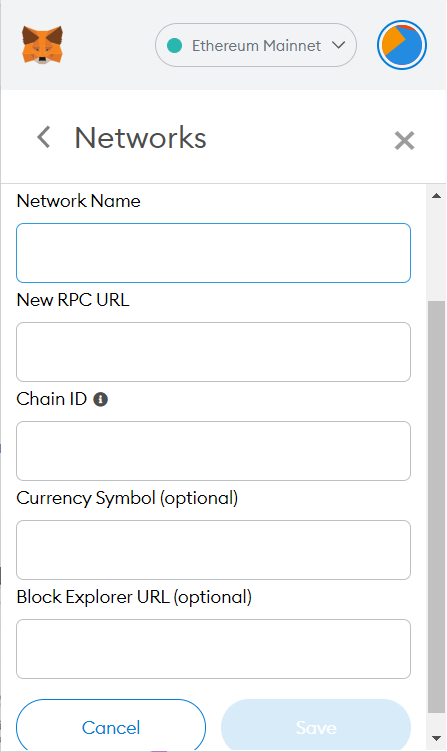
Task: Select the New RPC URL input
Action: 213,352
